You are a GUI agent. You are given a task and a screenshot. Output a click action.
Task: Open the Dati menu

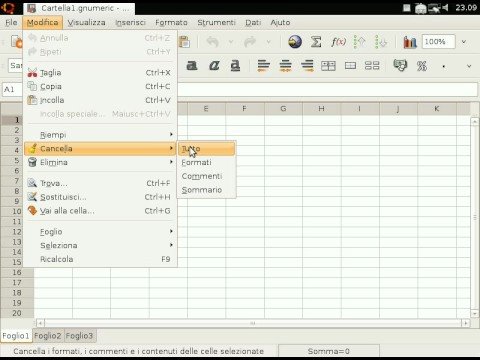point(253,22)
